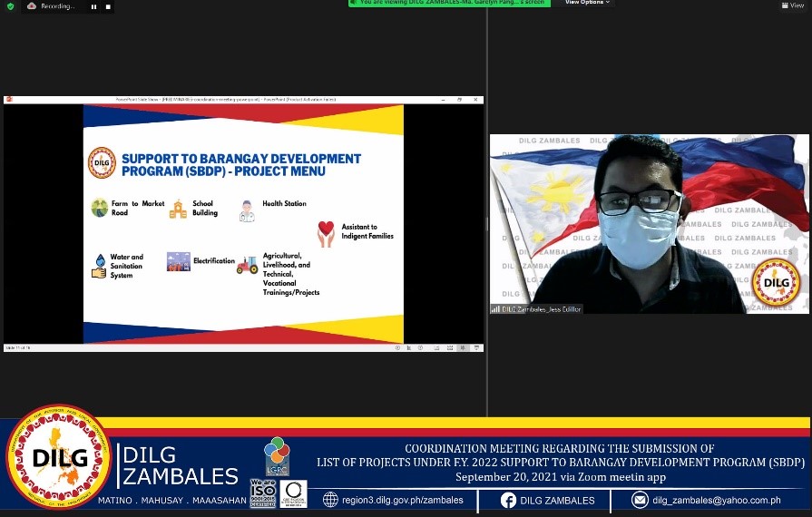The width and height of the screenshot is (812, 517).
Task: Click the participant name label 'DILG Zambales_Jess Edillor'
Action: tap(541, 309)
